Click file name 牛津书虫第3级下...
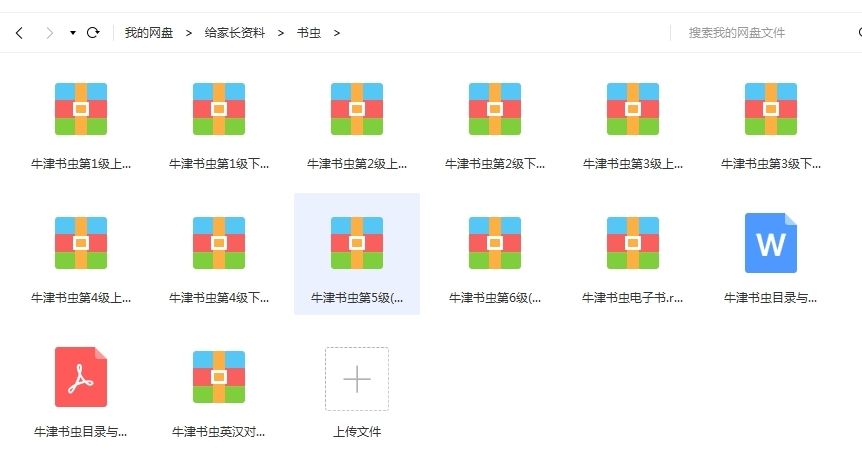Screen dimensions: 862x466 pyautogui.click(x=771, y=164)
